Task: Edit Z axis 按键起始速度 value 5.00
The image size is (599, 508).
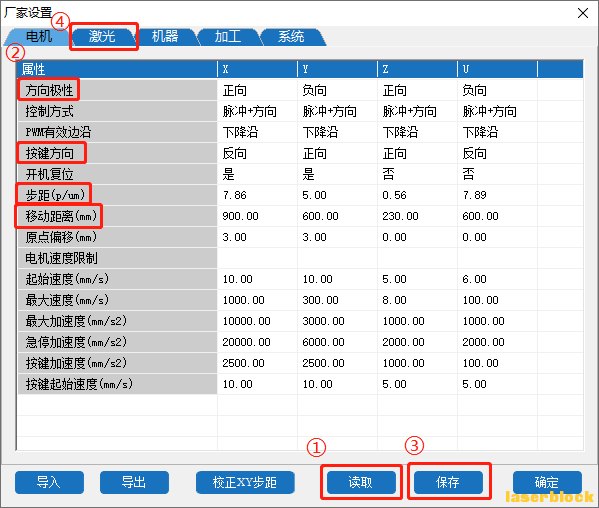Action: 418,384
